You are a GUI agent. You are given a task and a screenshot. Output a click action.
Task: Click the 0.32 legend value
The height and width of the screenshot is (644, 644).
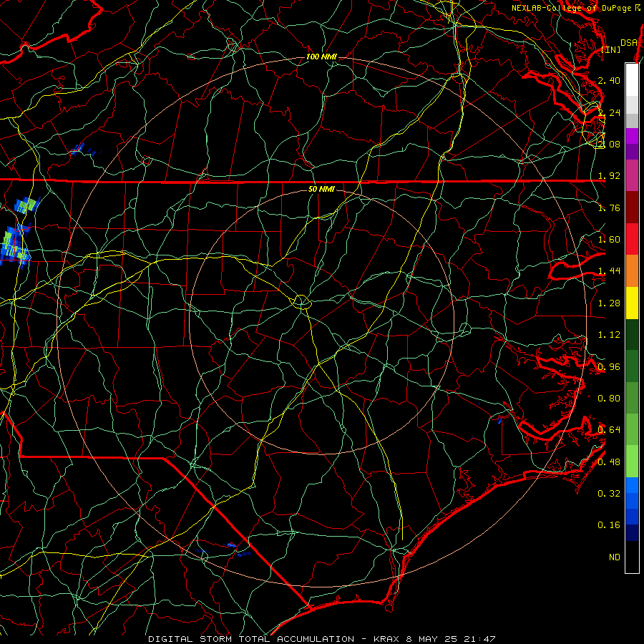click(609, 494)
